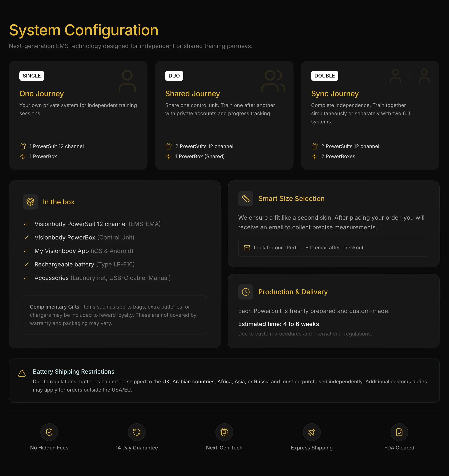Click the two-people icon in Shared Journey card
This screenshot has height=476, width=449.
tap(273, 81)
